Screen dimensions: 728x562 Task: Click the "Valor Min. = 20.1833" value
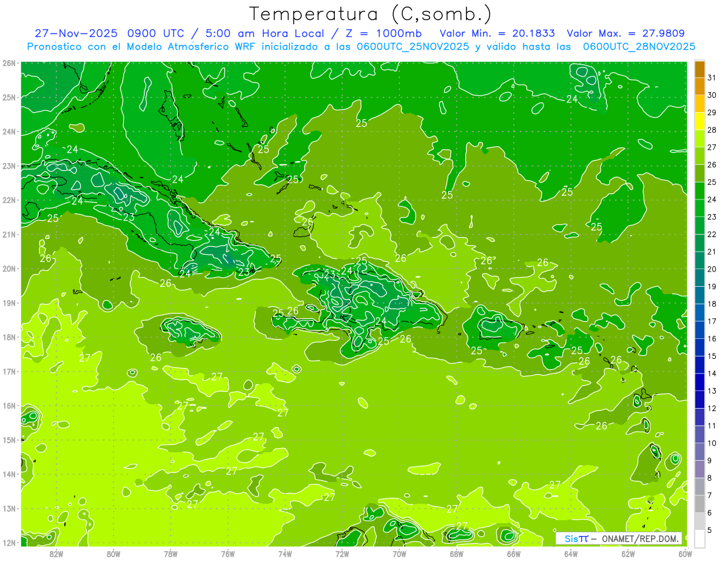click(497, 33)
